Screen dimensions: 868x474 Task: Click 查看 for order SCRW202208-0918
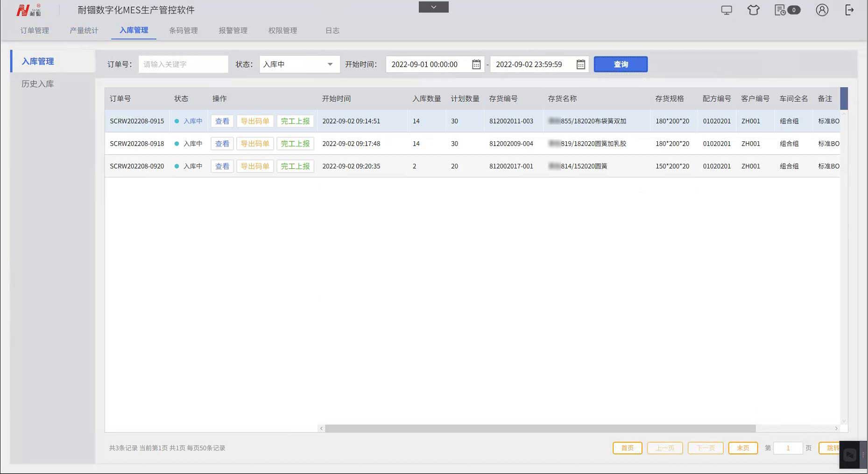222,144
